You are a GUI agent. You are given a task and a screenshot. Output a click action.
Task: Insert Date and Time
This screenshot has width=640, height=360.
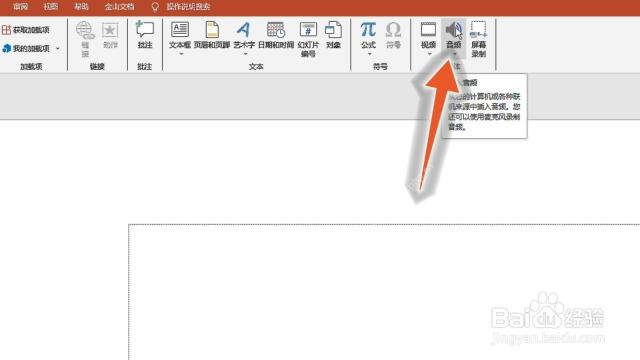coord(276,35)
